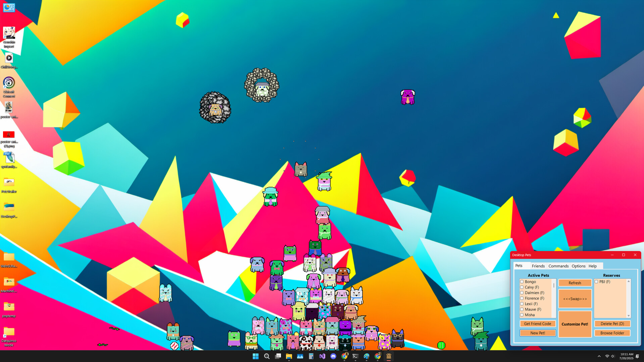644x362 pixels.
Task: Launch Paint from the taskbar
Action: 367,356
